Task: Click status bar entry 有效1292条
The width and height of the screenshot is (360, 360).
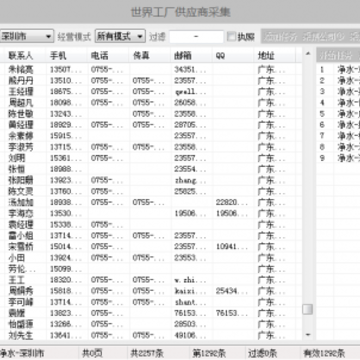Action: [324, 353]
